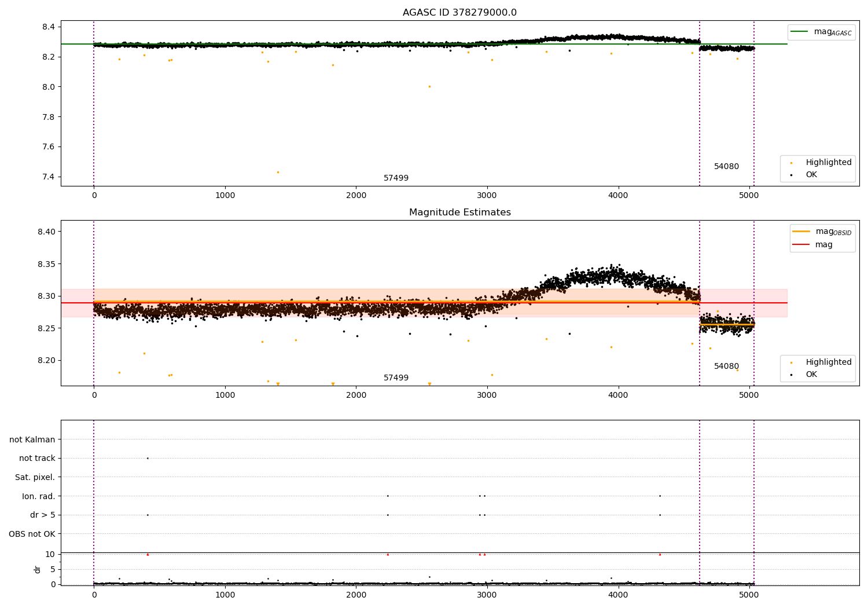
Task: Click the '3000' x-tick under the top plot
Action: pos(487,196)
